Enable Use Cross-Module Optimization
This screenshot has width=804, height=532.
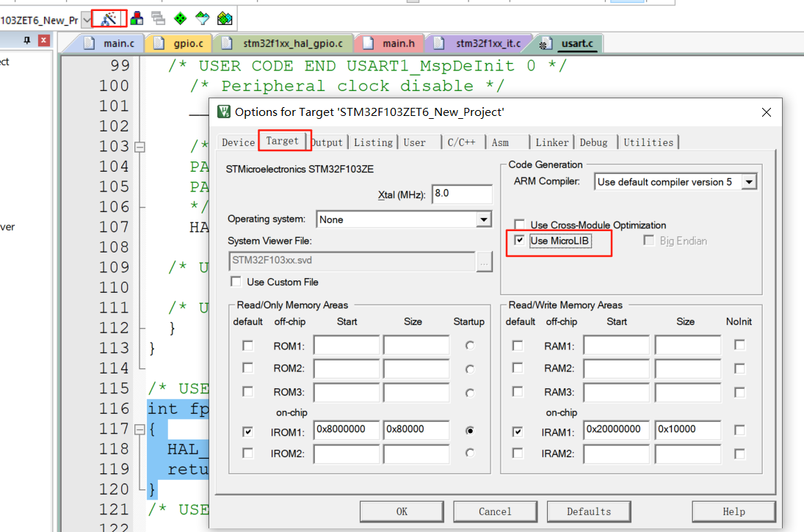click(519, 225)
